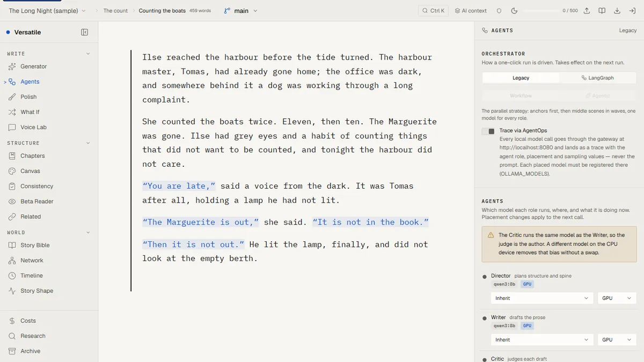Open AI context
The height and width of the screenshot is (362, 644).
[x=471, y=11]
